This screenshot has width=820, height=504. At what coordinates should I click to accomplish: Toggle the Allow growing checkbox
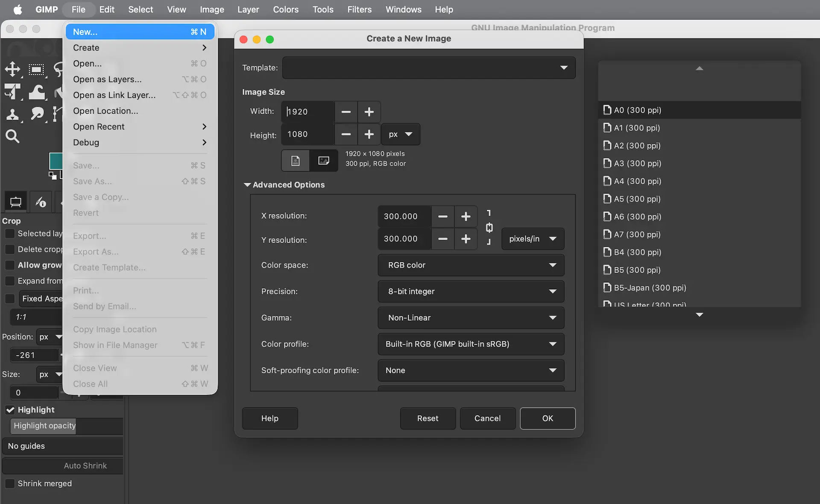(x=9, y=265)
